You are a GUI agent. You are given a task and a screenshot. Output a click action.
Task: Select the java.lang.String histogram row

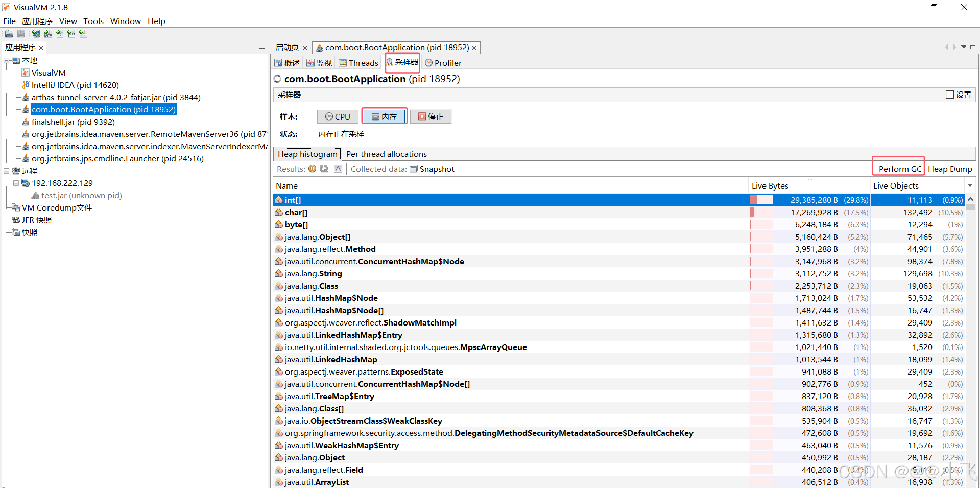pyautogui.click(x=619, y=273)
